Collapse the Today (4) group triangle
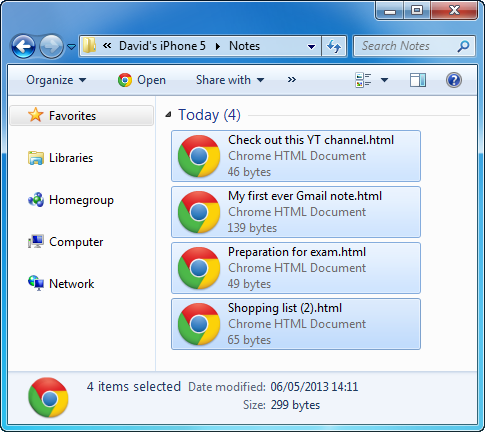This screenshot has height=432, width=485. (168, 115)
